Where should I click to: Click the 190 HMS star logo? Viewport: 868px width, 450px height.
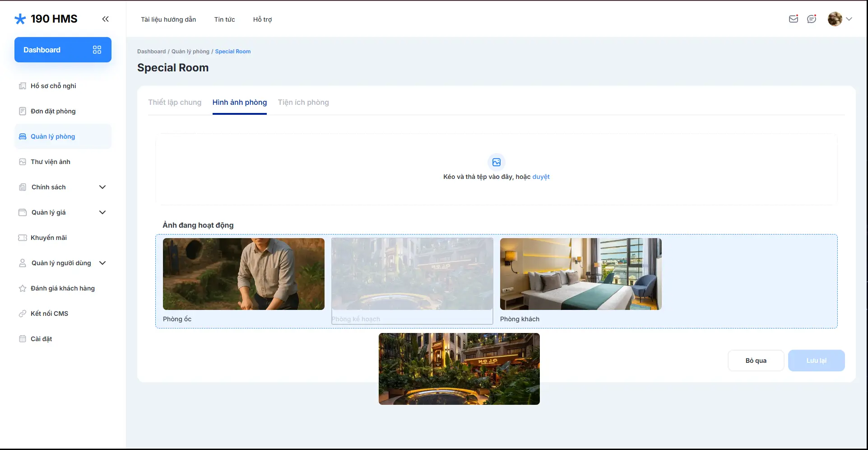tap(20, 19)
